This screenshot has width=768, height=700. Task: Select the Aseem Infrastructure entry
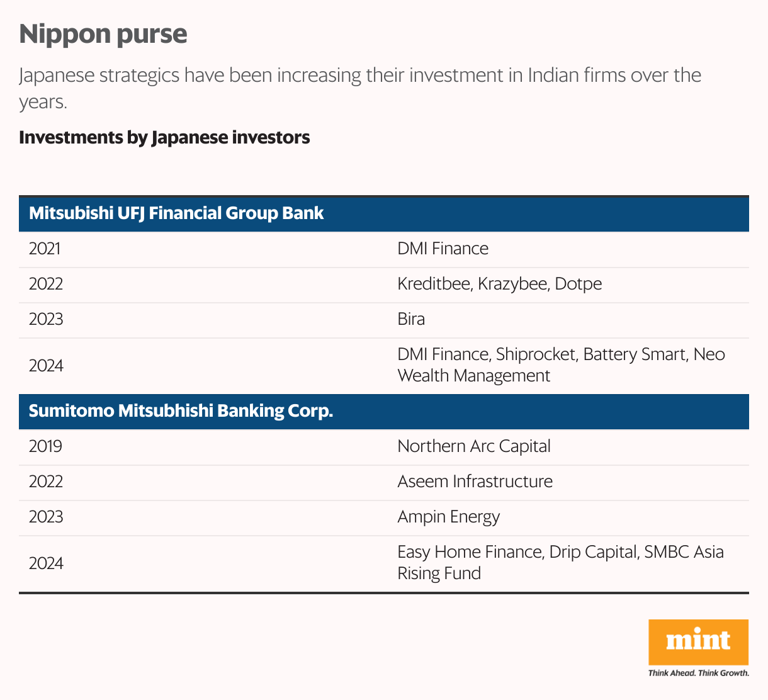click(x=475, y=482)
